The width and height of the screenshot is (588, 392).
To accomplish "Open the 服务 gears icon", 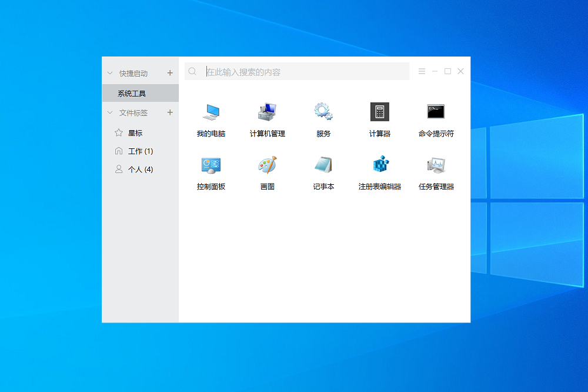I will click(323, 112).
